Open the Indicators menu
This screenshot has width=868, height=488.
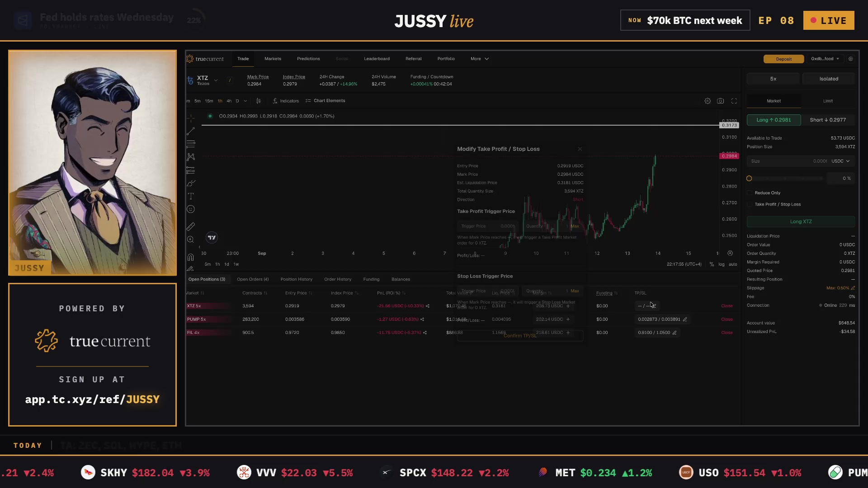coord(286,101)
